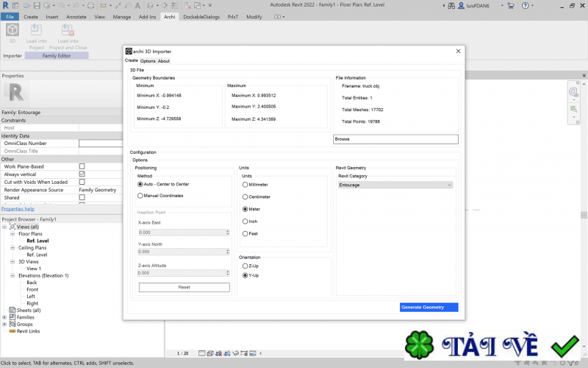Click the Redo arrow icon
Screen dimensions: 588x368
click(x=76, y=6)
